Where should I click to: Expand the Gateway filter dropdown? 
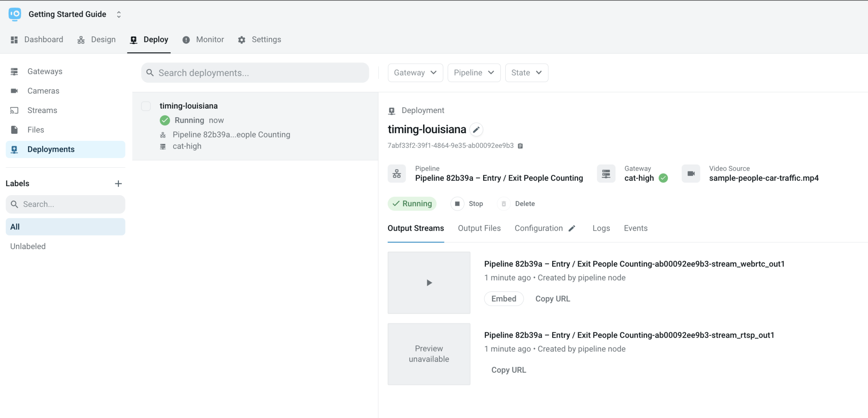(x=415, y=73)
